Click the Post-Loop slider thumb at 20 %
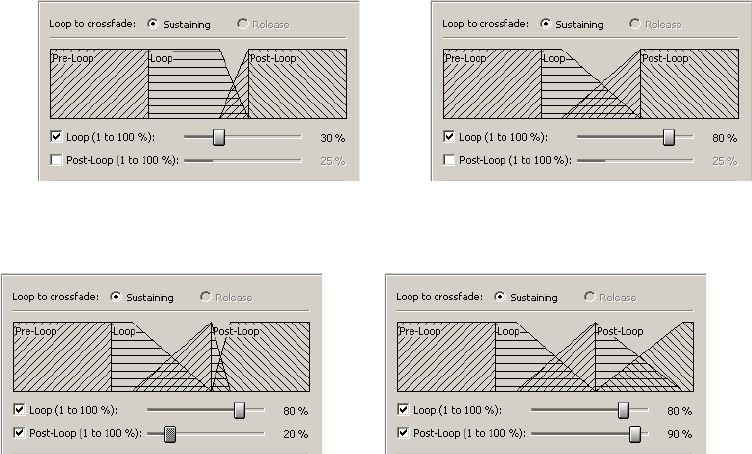Viewport: 752px width, 454px height. coord(170,432)
